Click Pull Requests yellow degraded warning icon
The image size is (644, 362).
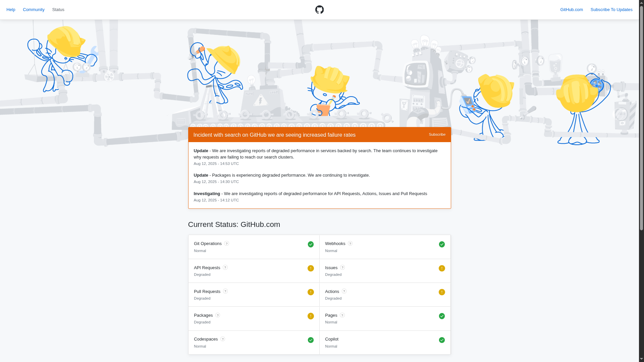click(311, 292)
